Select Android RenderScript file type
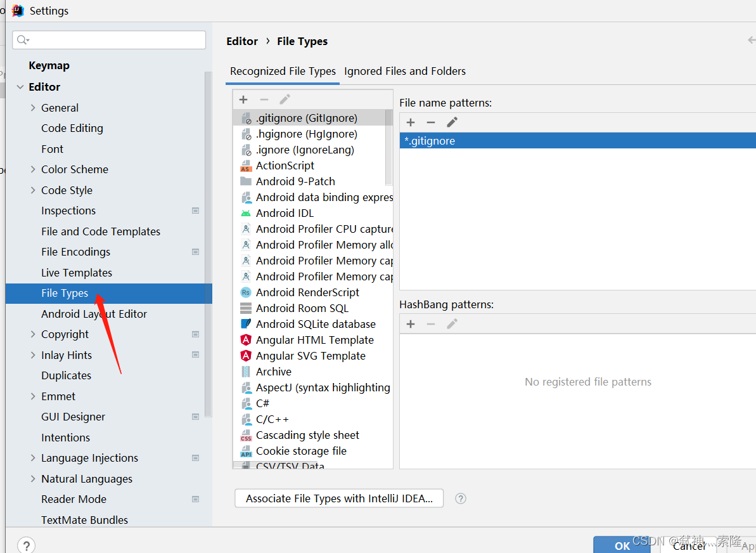756x553 pixels. tap(307, 292)
